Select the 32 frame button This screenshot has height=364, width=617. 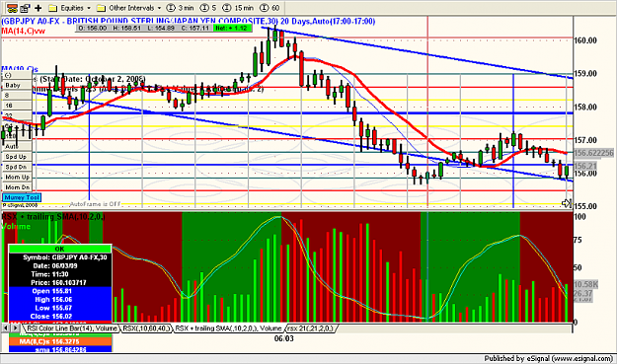point(17,115)
